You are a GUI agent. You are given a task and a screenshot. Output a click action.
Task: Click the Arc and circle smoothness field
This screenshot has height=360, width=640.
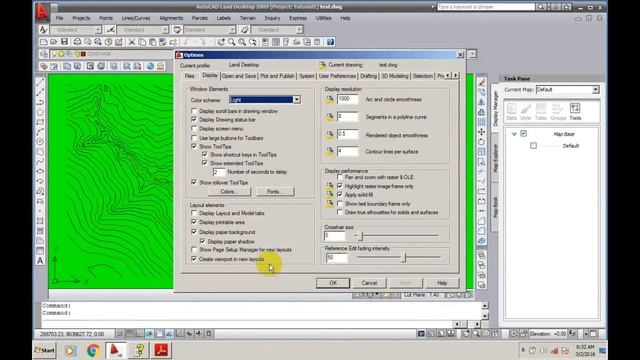tap(347, 99)
